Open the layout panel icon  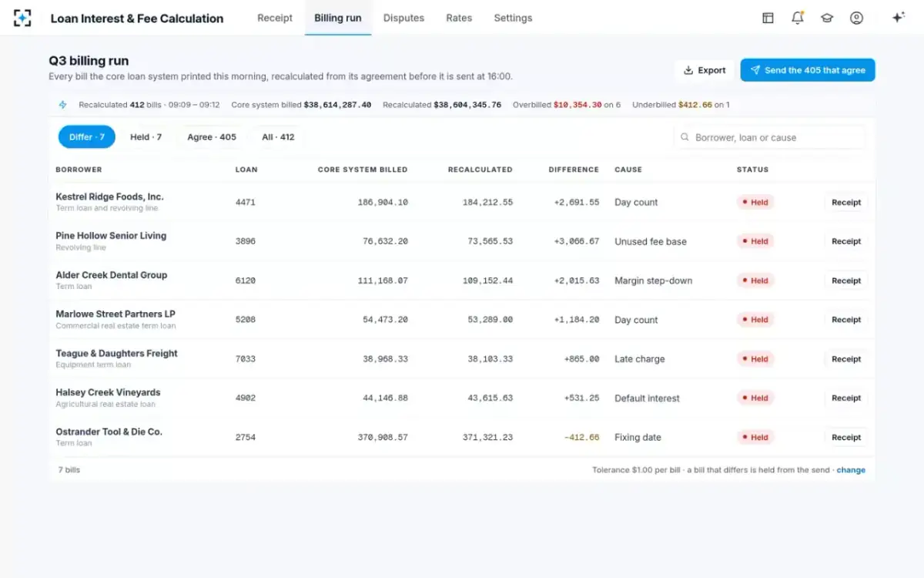[x=768, y=18]
